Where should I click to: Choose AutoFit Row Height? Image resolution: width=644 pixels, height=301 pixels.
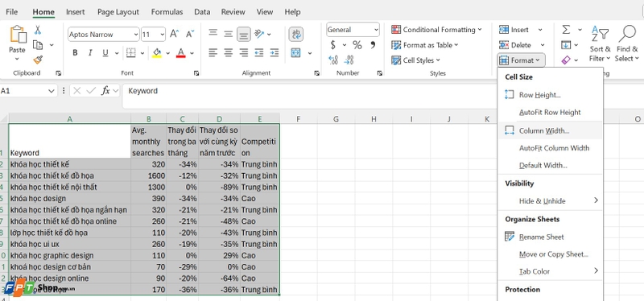coord(551,112)
